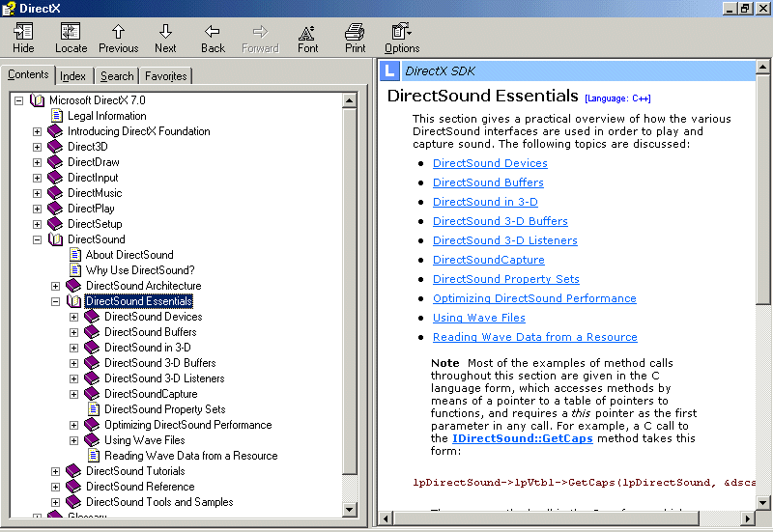The width and height of the screenshot is (773, 532).
Task: Open the Font toolbar icon
Action: coord(307,38)
